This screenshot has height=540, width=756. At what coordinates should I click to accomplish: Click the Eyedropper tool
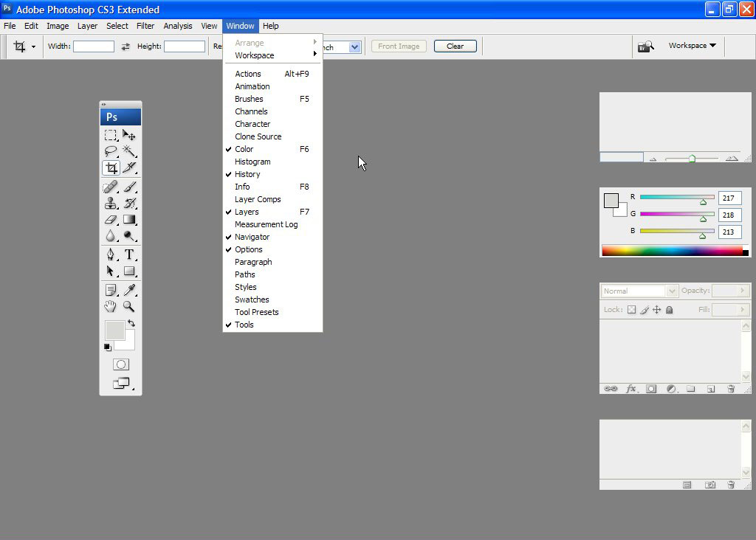pos(129,290)
